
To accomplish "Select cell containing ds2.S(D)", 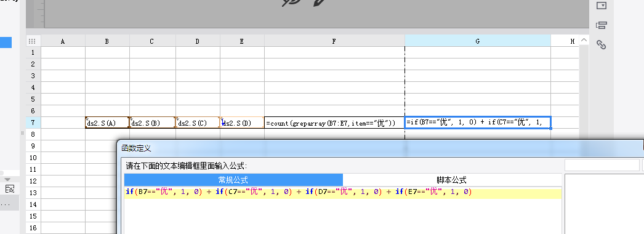I will click(242, 123).
